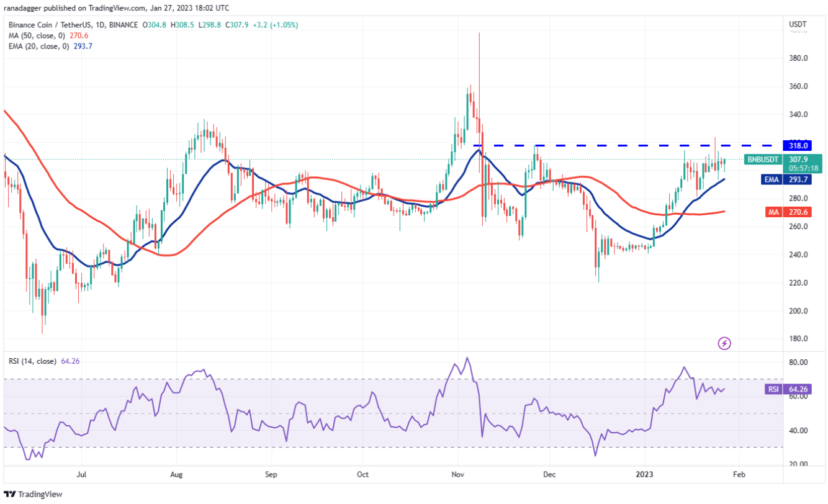Click the purple lightning bolt event icon
This screenshot has height=504, width=828.
pos(724,343)
